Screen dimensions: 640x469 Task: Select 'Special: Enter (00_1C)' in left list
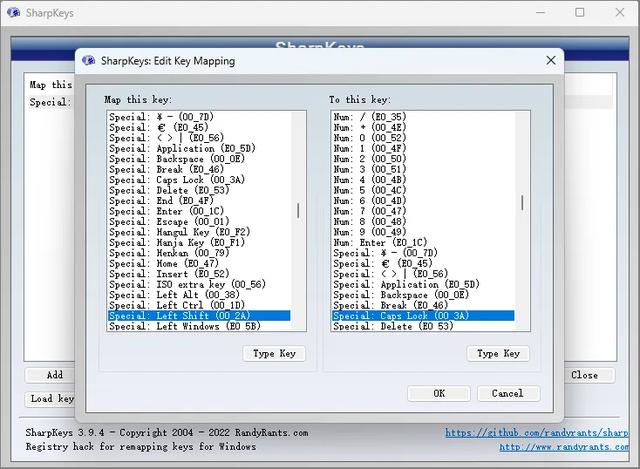click(x=199, y=211)
